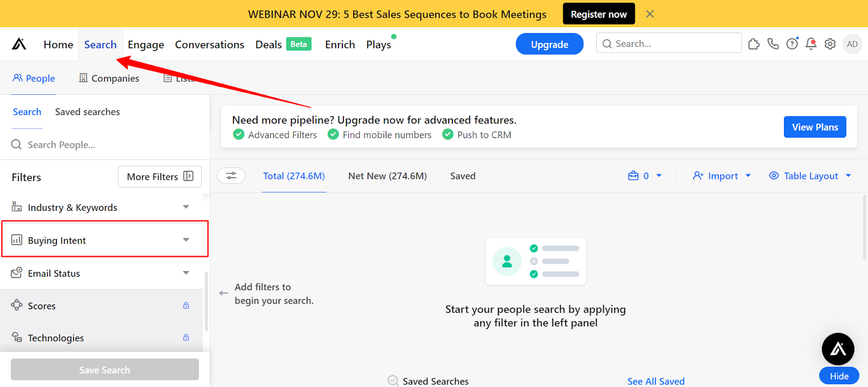
Task: Open the help question mark icon
Action: [792, 44]
